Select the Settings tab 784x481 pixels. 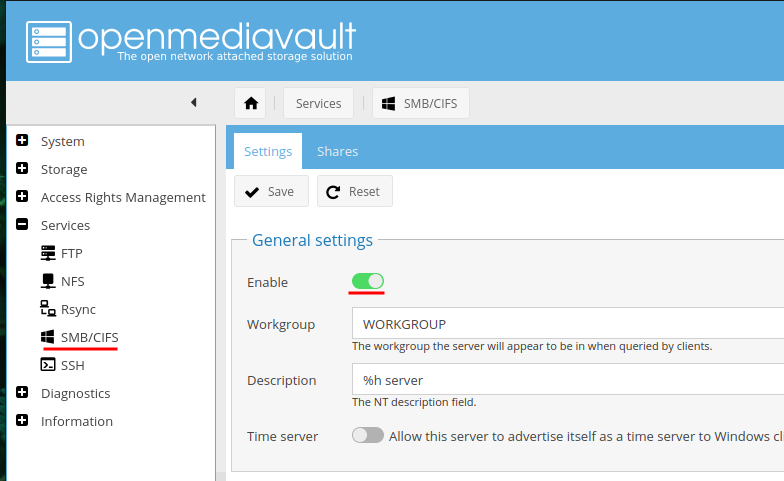(x=268, y=151)
